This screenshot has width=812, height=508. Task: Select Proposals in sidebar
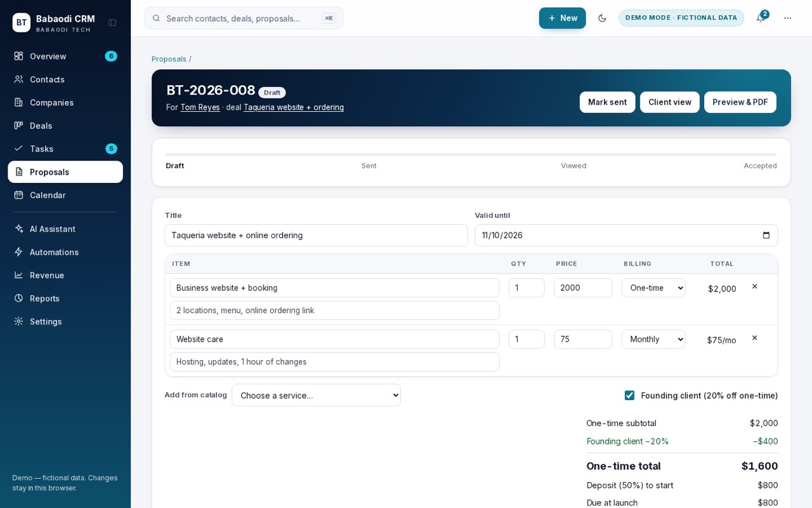click(65, 172)
